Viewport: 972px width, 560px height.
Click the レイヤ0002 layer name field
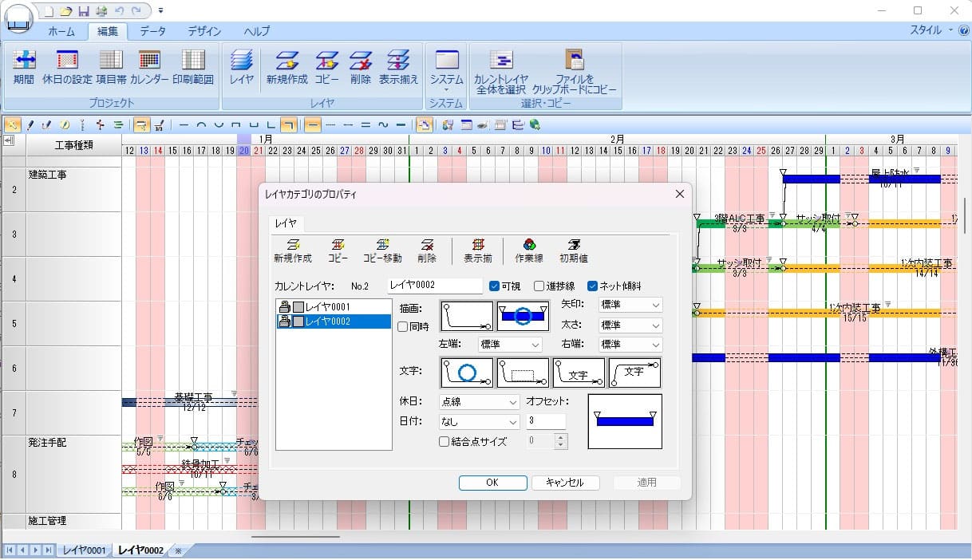(435, 286)
